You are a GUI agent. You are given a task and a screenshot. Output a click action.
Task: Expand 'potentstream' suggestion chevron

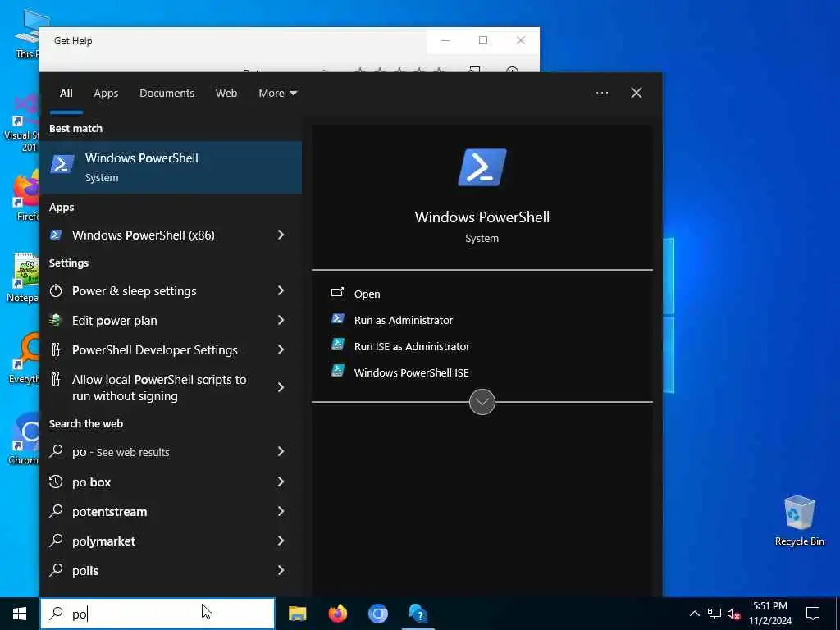[x=281, y=511]
